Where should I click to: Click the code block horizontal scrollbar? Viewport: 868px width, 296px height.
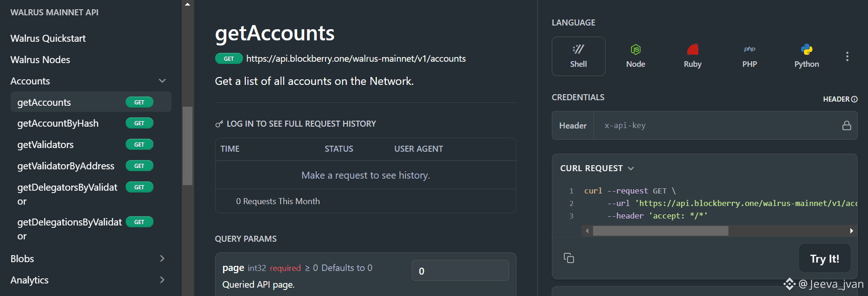(x=660, y=231)
